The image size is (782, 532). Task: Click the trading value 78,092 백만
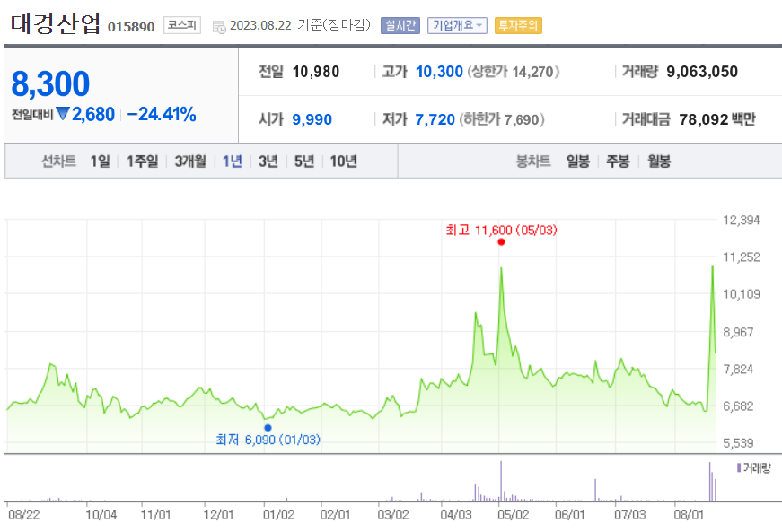(x=717, y=119)
